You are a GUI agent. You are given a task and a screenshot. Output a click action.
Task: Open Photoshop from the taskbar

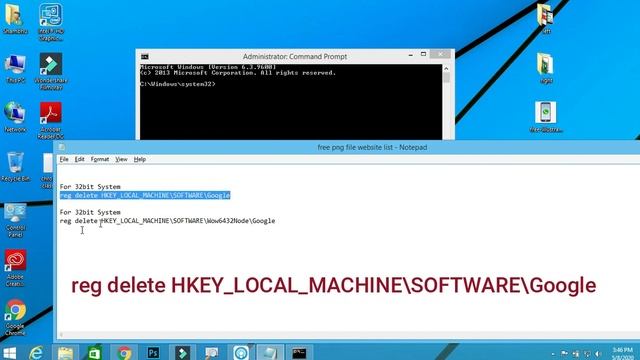153,352
